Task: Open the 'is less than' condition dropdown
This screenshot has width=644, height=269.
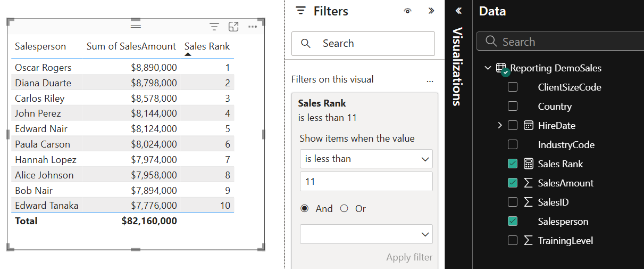Action: tap(366, 159)
